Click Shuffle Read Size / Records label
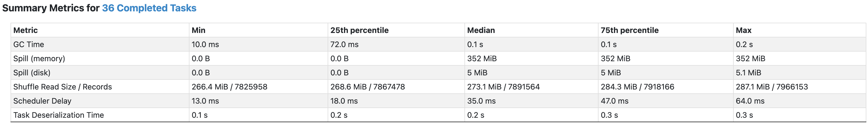Screen dimensions: 868x123 click(62, 87)
